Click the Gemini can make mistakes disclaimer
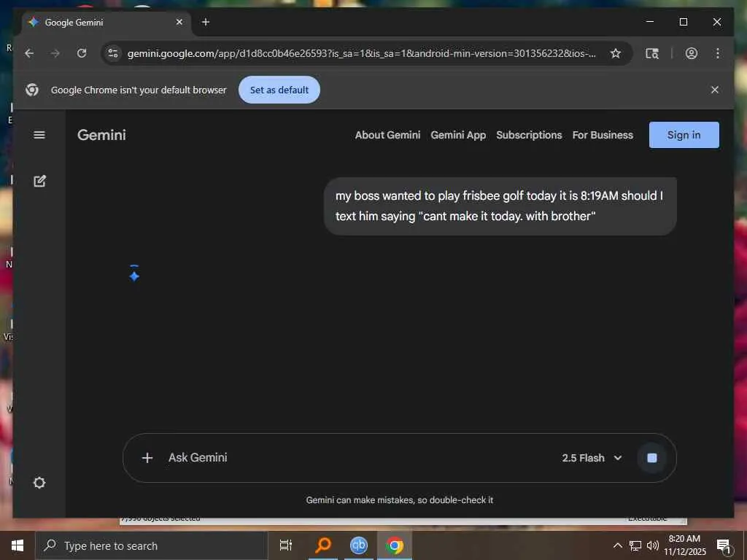Image resolution: width=747 pixels, height=560 pixels. click(399, 500)
